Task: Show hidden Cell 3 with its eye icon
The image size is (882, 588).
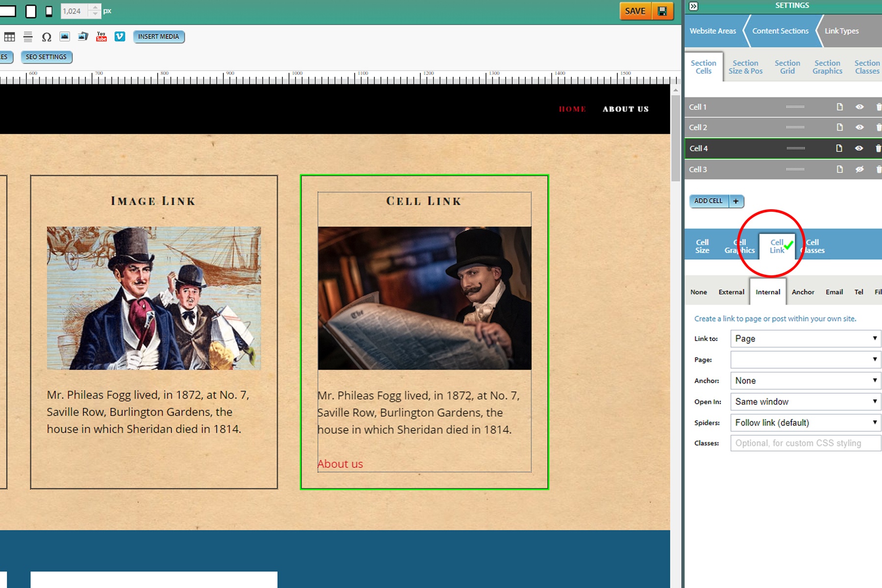Action: [x=859, y=170]
